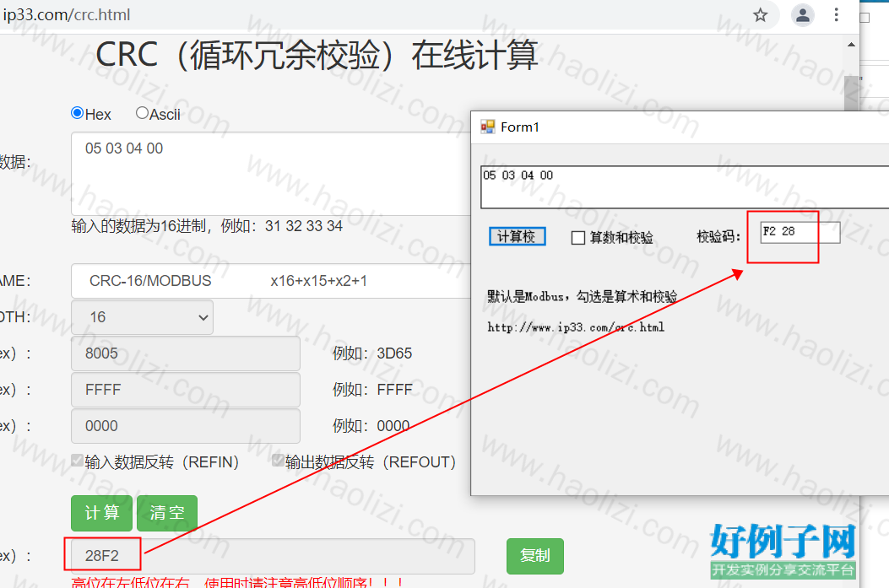The image size is (889, 588).
Task: Click the red 高位在左低位在右 warning text
Action: [x=237, y=582]
